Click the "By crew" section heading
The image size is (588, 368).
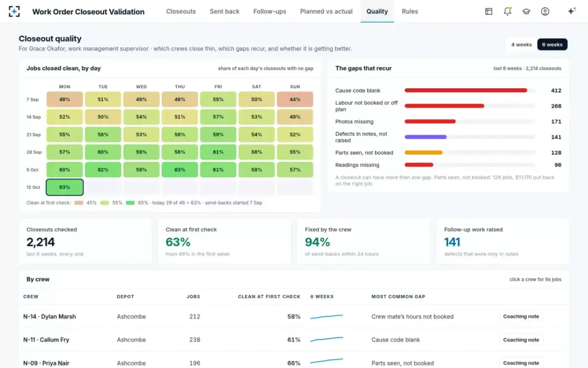point(38,279)
